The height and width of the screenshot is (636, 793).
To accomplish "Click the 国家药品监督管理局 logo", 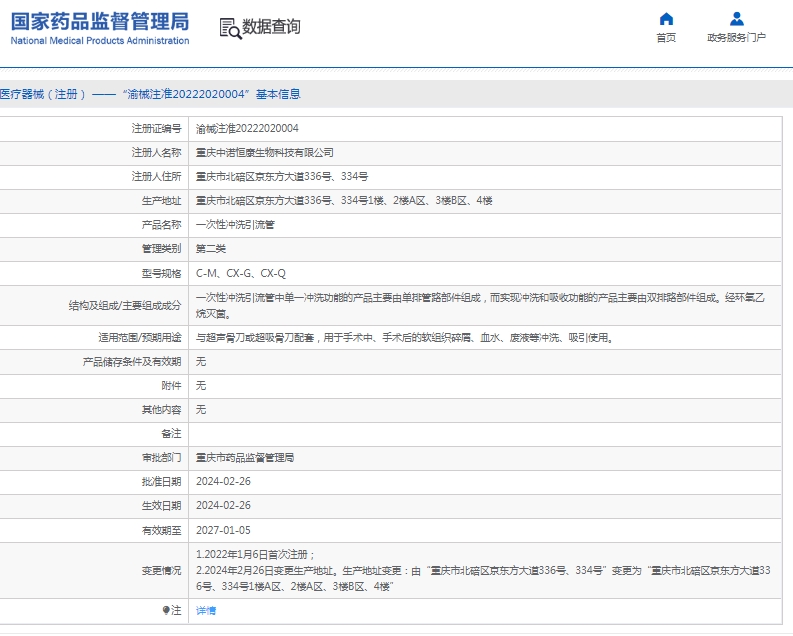I will click(x=100, y=28).
